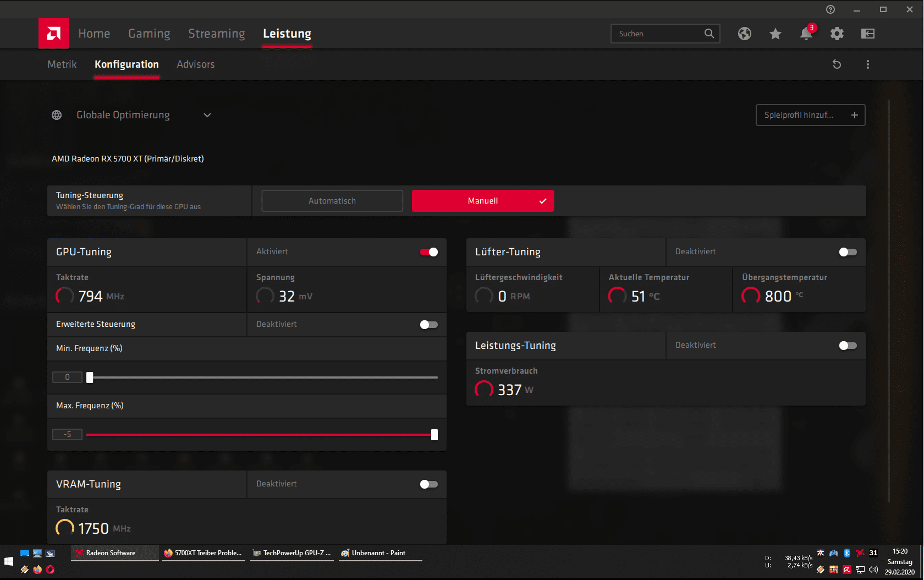Click 'AMD Radeon RX 5700 XT (Primär/Diskret)' text
Screen dimensions: 924x580
128,158
